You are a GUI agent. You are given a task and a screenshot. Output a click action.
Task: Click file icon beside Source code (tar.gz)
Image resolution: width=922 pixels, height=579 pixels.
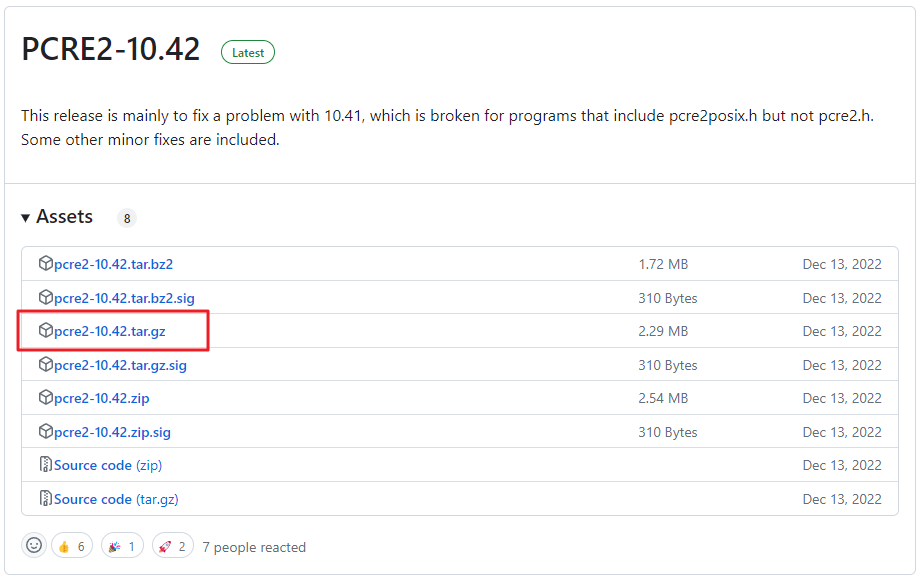45,498
